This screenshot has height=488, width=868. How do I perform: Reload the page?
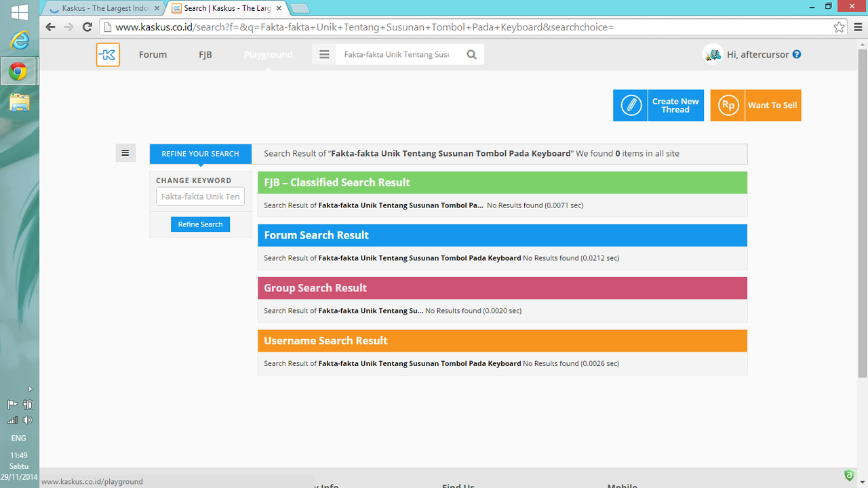[x=87, y=27]
